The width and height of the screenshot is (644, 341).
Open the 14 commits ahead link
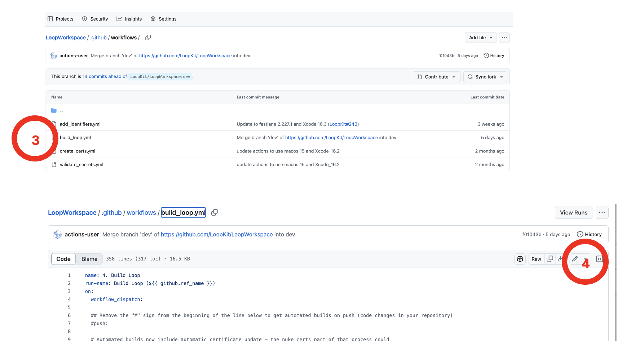(104, 76)
